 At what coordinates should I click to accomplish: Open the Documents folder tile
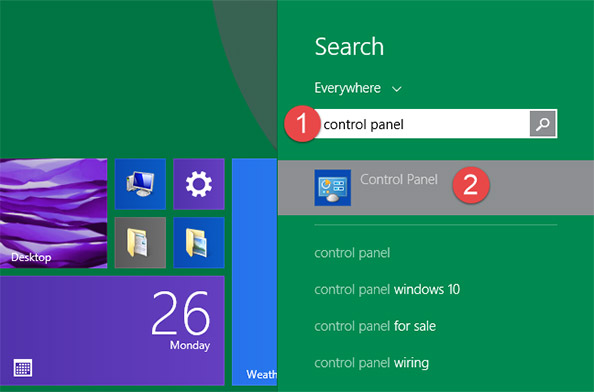tap(140, 242)
